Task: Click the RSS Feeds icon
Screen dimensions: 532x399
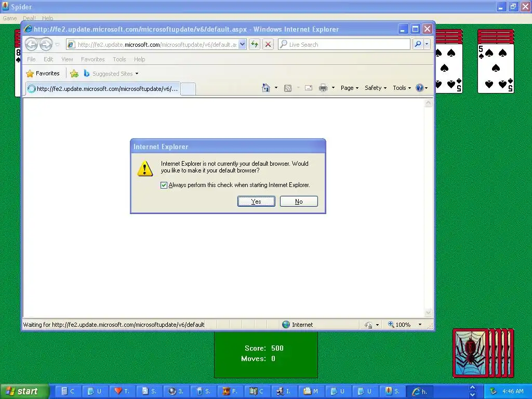Action: click(288, 88)
